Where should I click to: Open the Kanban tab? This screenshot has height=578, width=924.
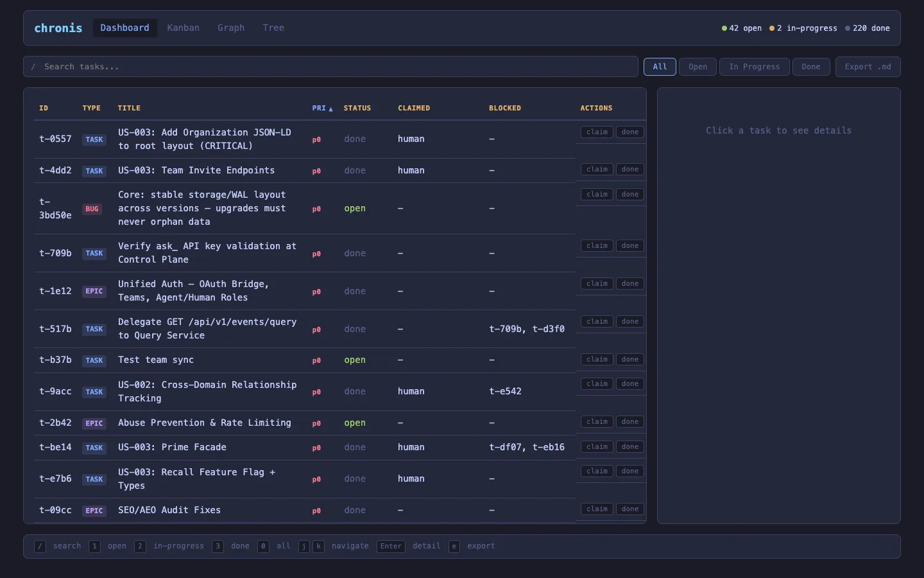tap(183, 28)
